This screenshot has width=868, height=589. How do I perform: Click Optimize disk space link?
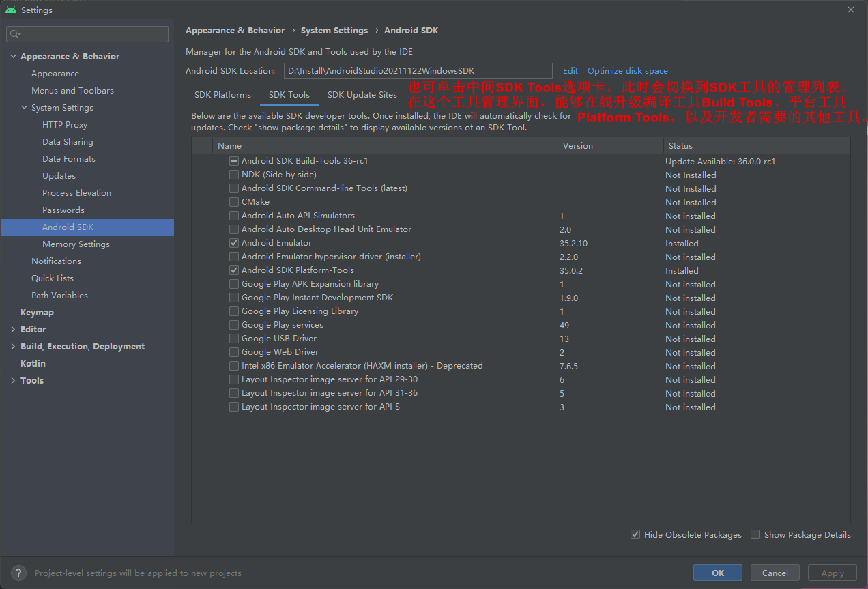point(628,71)
